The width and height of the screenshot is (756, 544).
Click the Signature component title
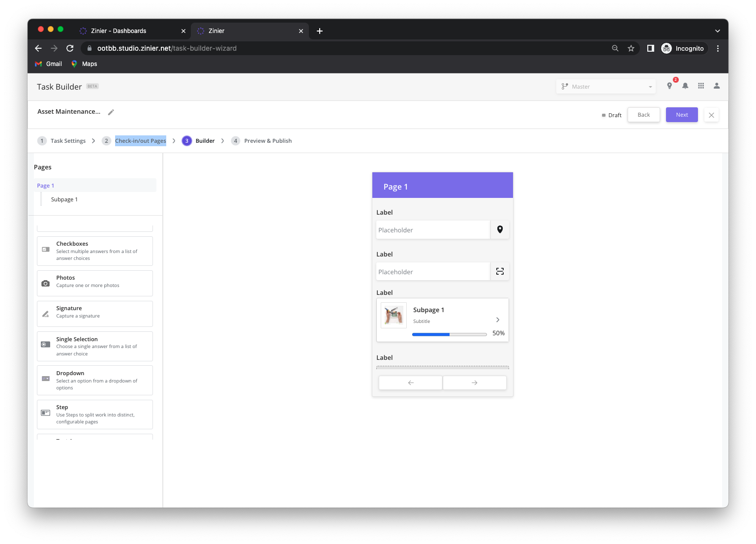point(69,308)
